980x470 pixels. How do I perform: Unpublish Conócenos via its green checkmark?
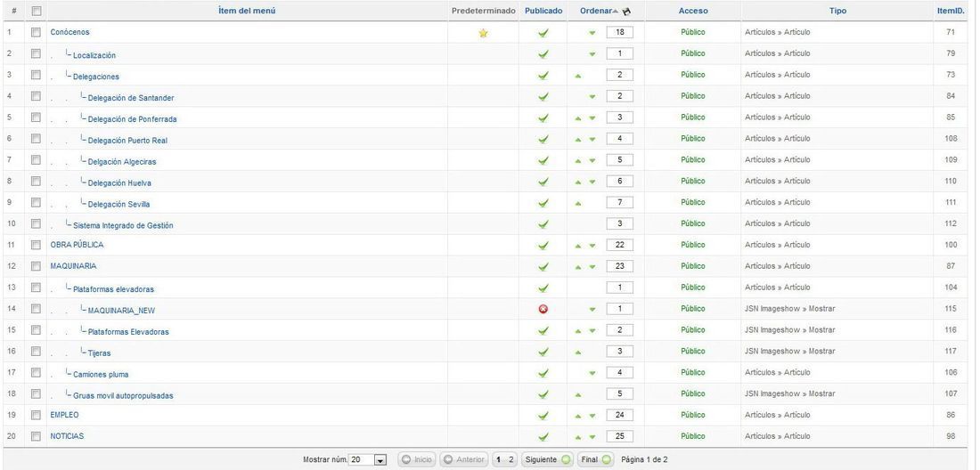click(x=543, y=33)
